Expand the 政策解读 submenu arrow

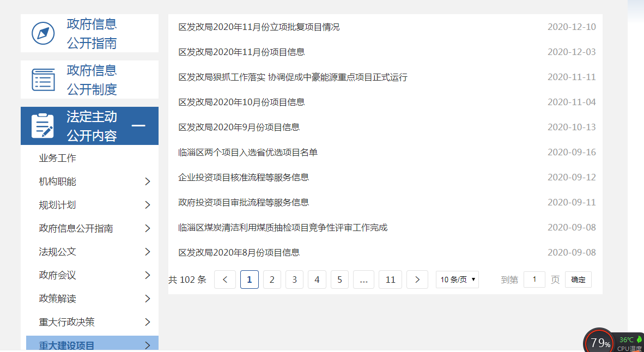click(x=147, y=299)
